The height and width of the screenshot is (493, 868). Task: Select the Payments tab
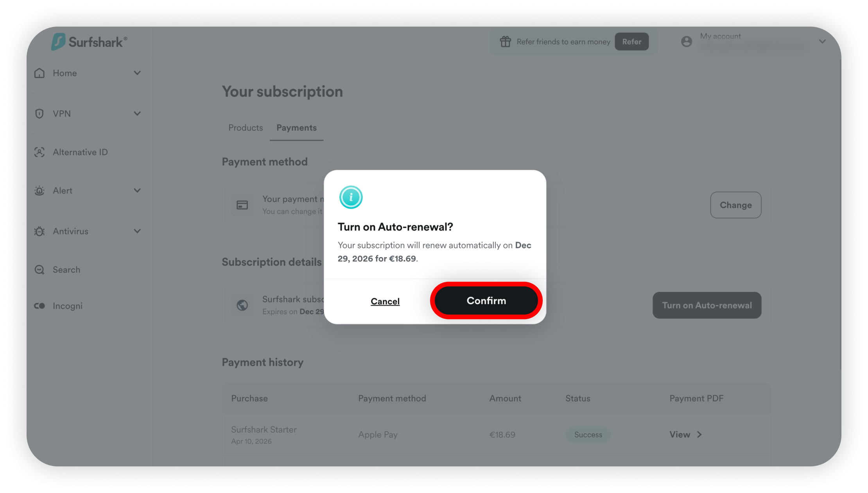click(x=296, y=128)
